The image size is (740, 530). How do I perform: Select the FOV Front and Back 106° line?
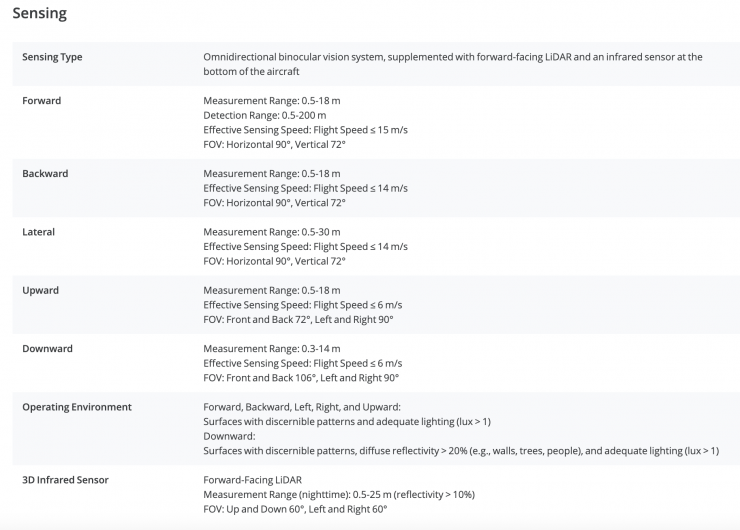300,378
